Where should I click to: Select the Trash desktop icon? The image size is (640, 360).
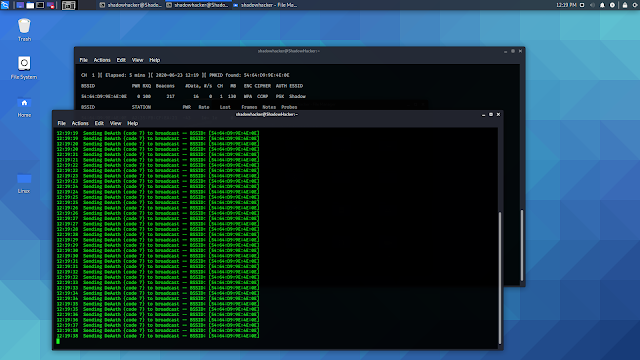pos(24,30)
